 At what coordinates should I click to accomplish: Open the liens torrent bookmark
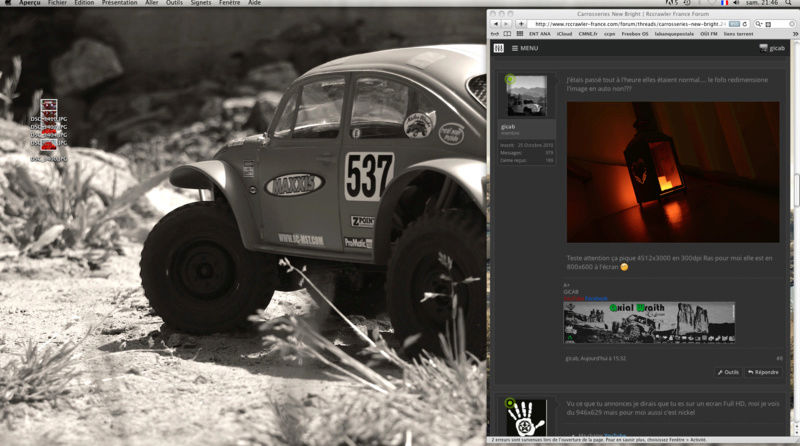[x=738, y=34]
